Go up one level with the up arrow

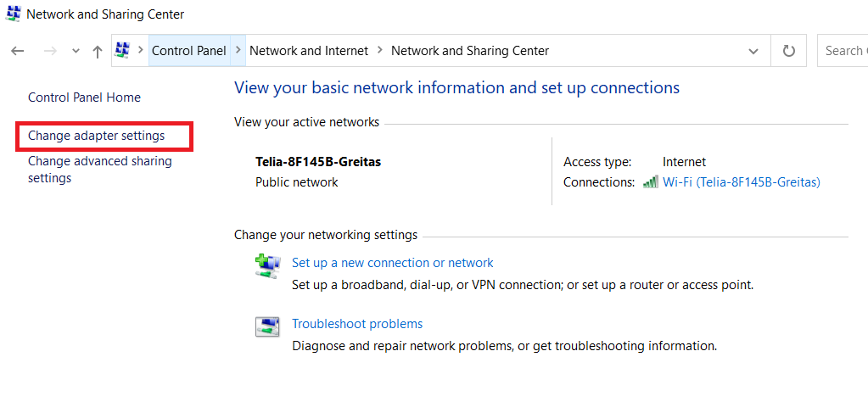tap(98, 52)
